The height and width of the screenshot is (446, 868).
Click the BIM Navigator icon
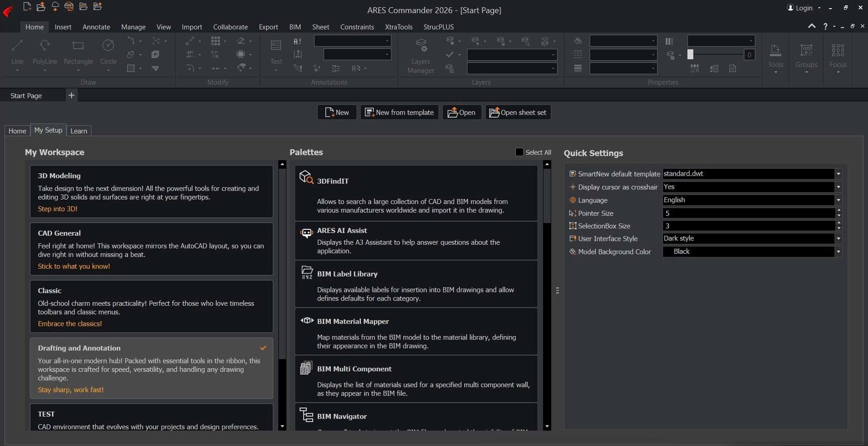click(x=306, y=415)
